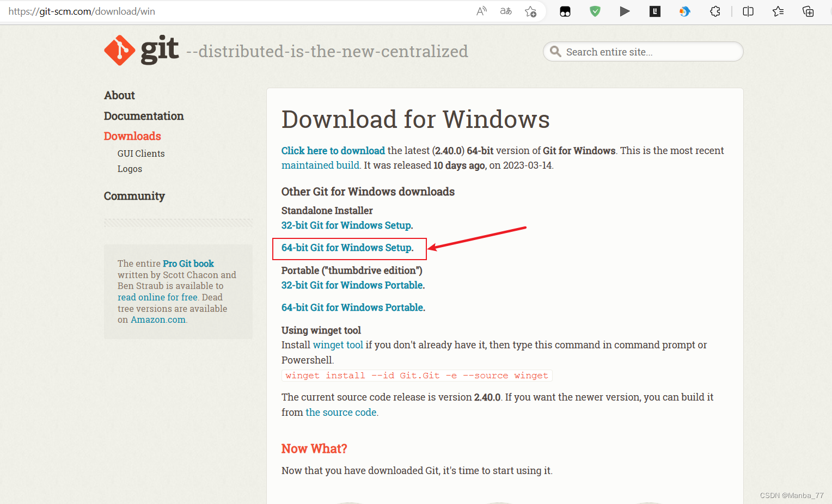This screenshot has width=832, height=504.
Task: Download 32-bit Git for Windows Portable
Action: click(353, 285)
